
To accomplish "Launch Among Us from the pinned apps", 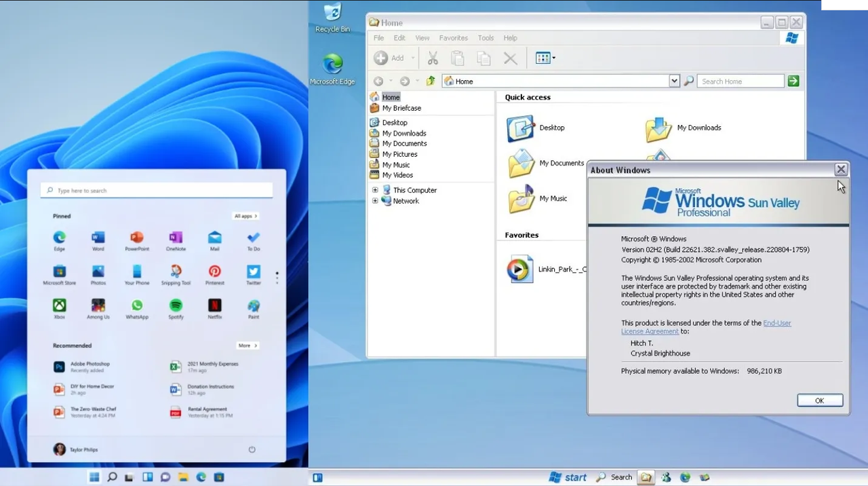I will 98,308.
